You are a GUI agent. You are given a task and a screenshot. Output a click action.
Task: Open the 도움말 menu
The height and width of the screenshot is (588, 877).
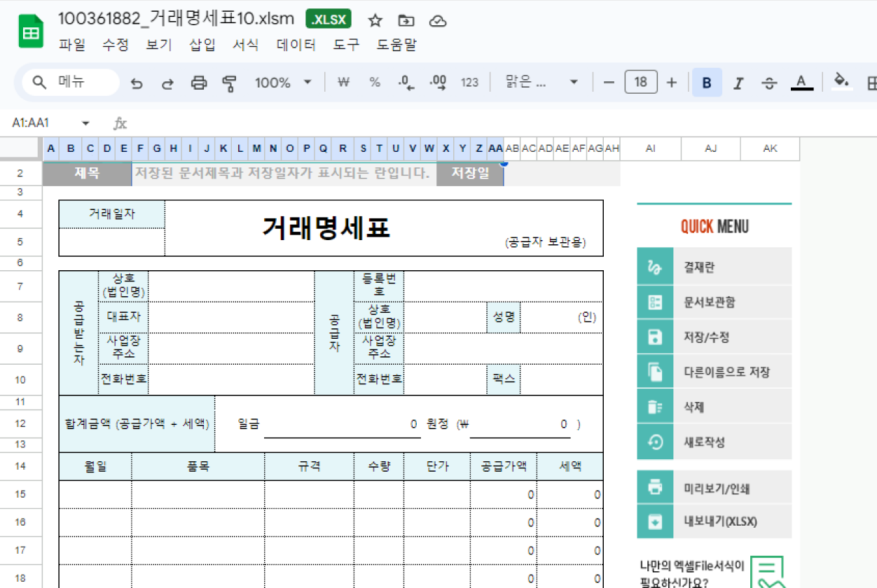point(397,45)
